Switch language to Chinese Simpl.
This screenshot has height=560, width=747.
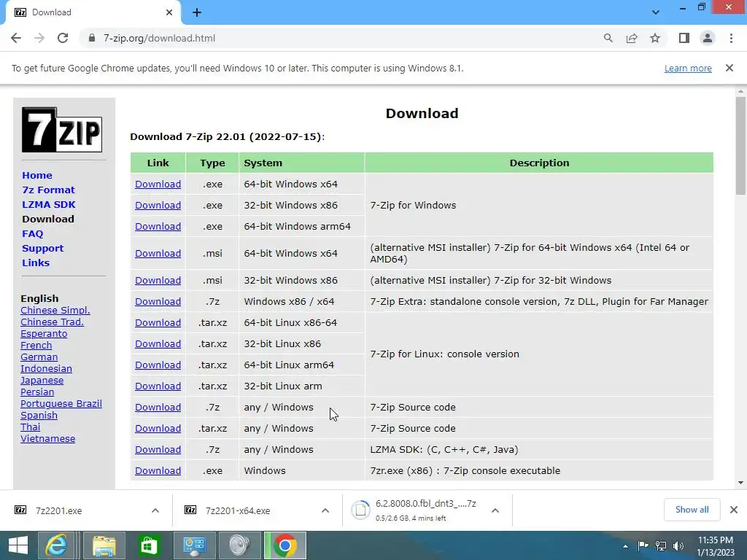click(55, 311)
